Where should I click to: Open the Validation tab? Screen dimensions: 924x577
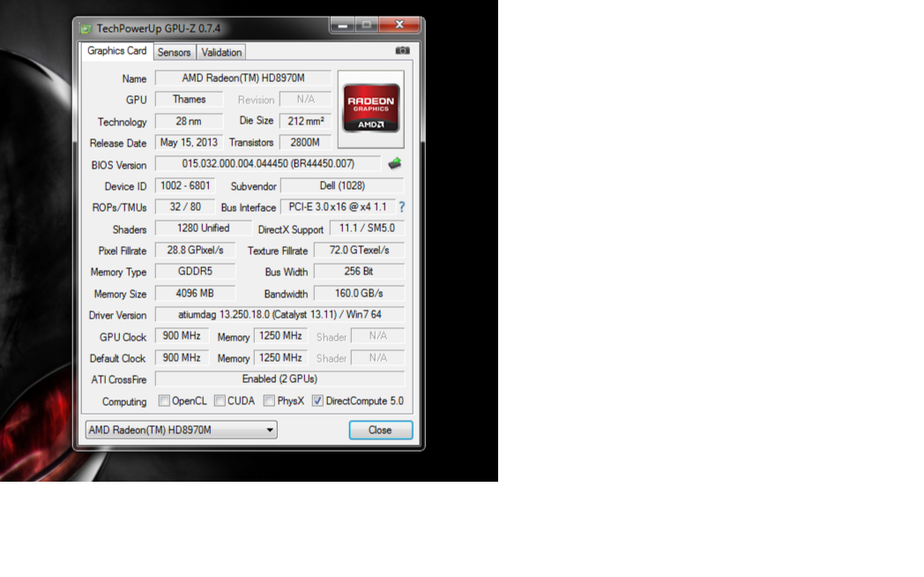pos(221,52)
